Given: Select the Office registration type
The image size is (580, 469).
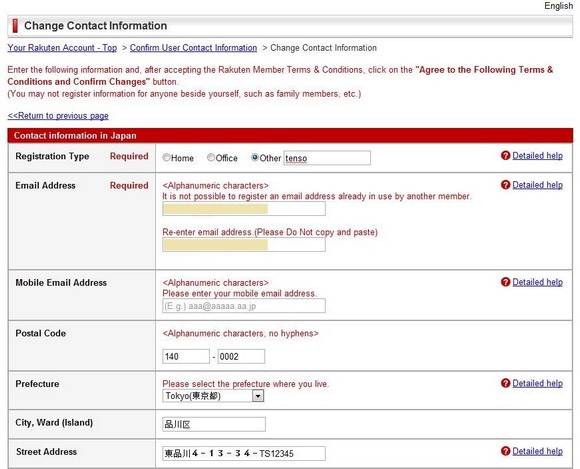Looking at the screenshot, I should (x=211, y=158).
